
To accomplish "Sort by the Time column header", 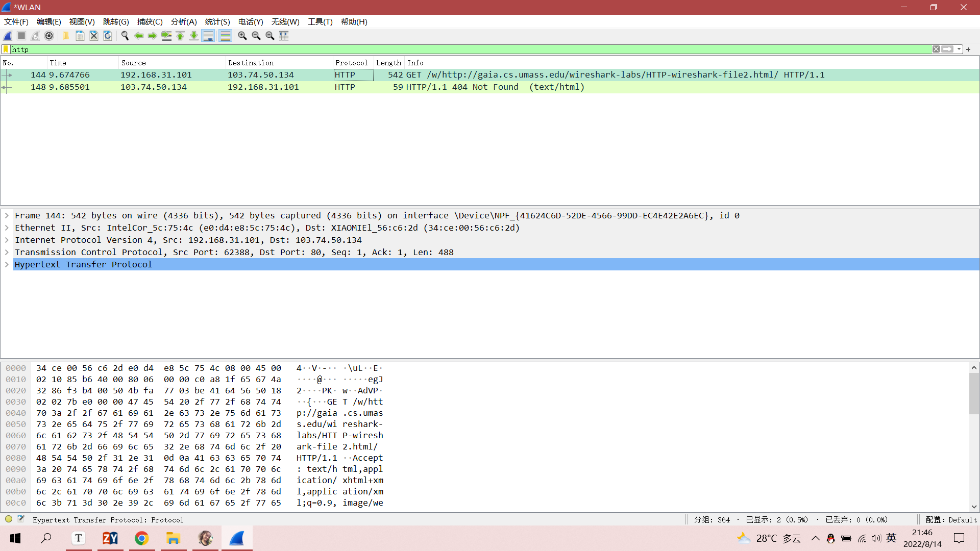I will pyautogui.click(x=82, y=63).
